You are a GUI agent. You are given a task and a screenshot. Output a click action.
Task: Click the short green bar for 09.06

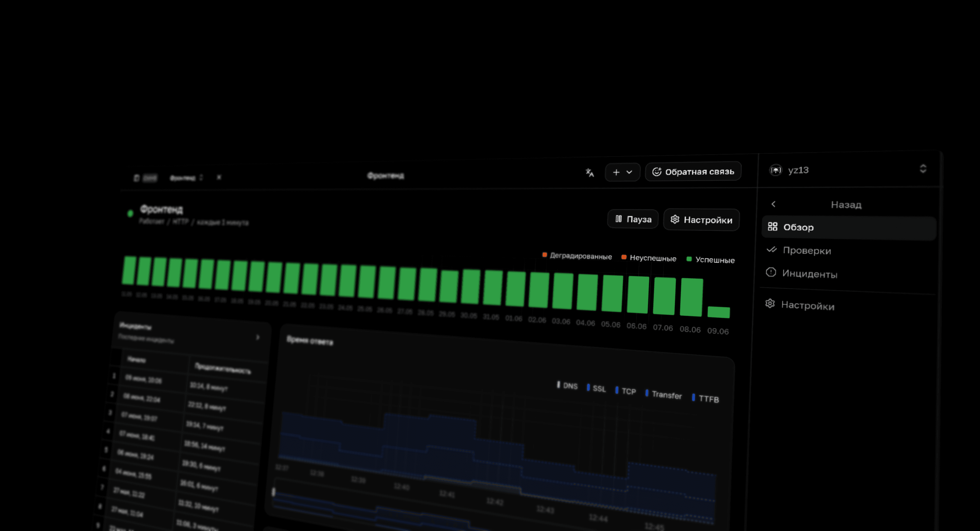[x=719, y=312]
